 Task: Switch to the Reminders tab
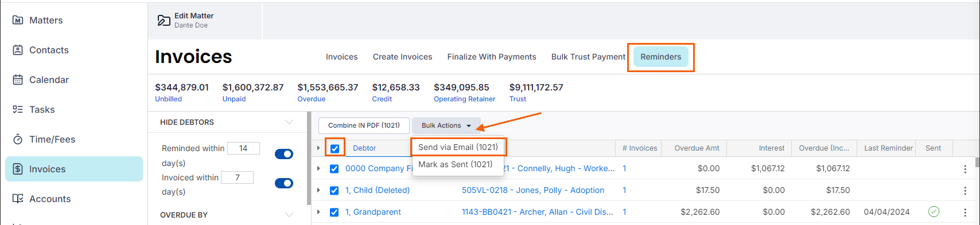click(x=660, y=57)
